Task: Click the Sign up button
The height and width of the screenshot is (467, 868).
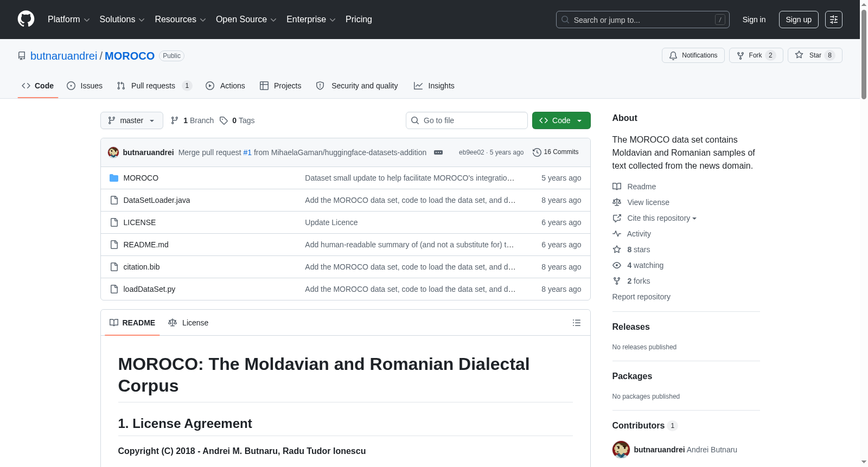Action: 799,20
